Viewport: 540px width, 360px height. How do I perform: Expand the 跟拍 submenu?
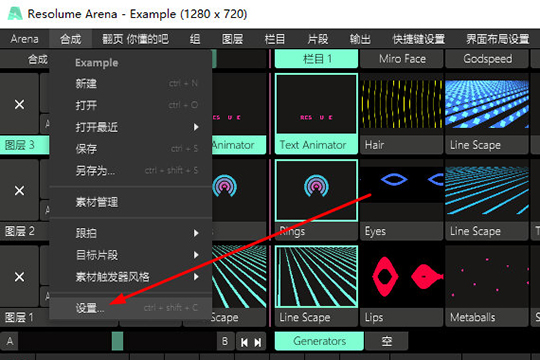point(131,233)
